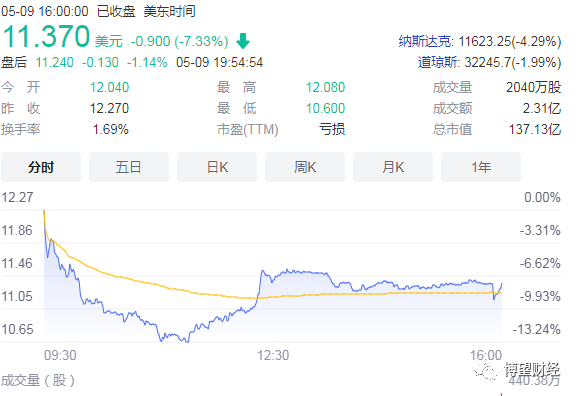
Task: Click the 美元 currency label
Action: click(109, 41)
